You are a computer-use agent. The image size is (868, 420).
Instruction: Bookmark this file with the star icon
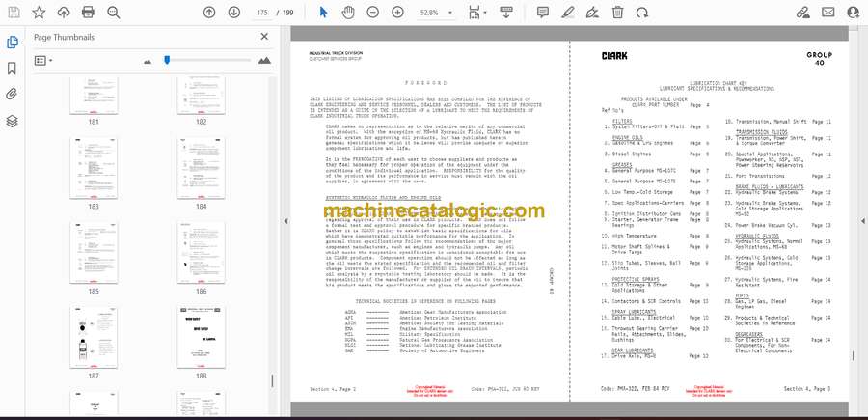39,13
